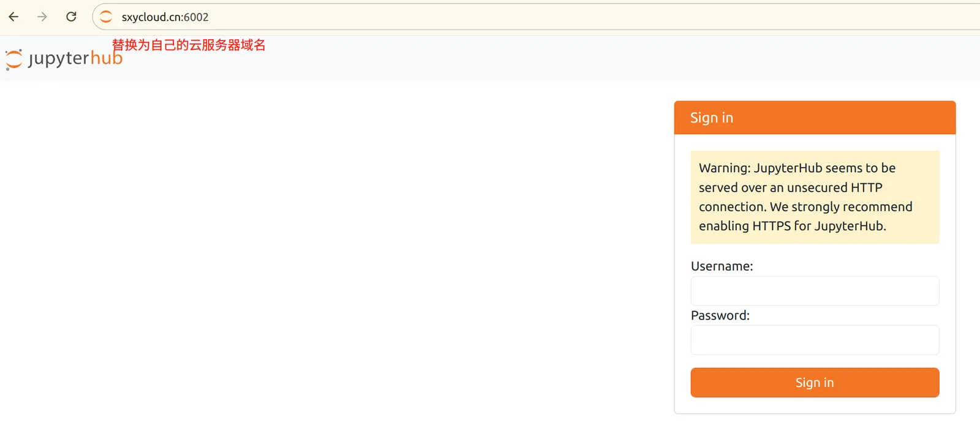
Task: Click the orange "Sign in" panel header
Action: (815, 118)
